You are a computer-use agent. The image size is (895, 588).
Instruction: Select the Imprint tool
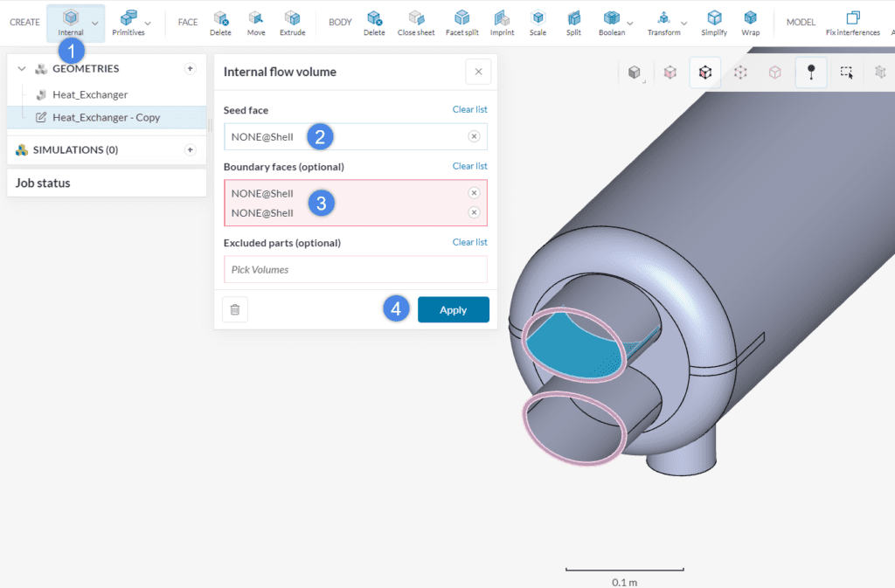[502, 22]
